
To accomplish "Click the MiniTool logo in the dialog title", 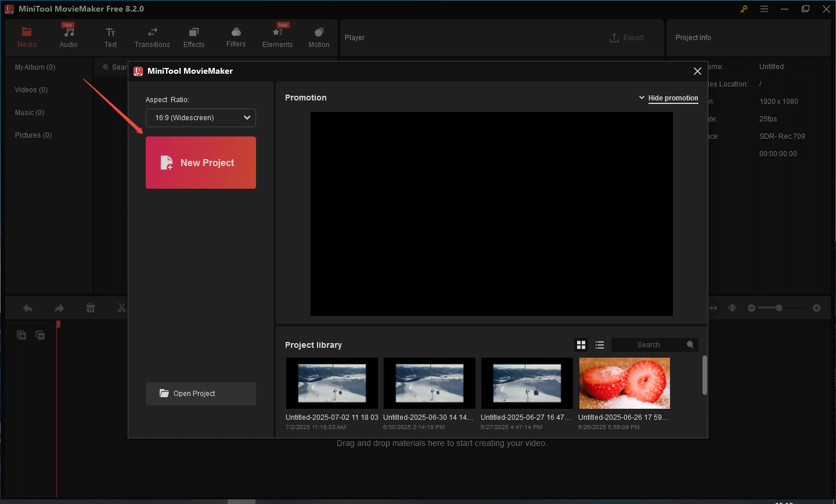I will [x=138, y=71].
